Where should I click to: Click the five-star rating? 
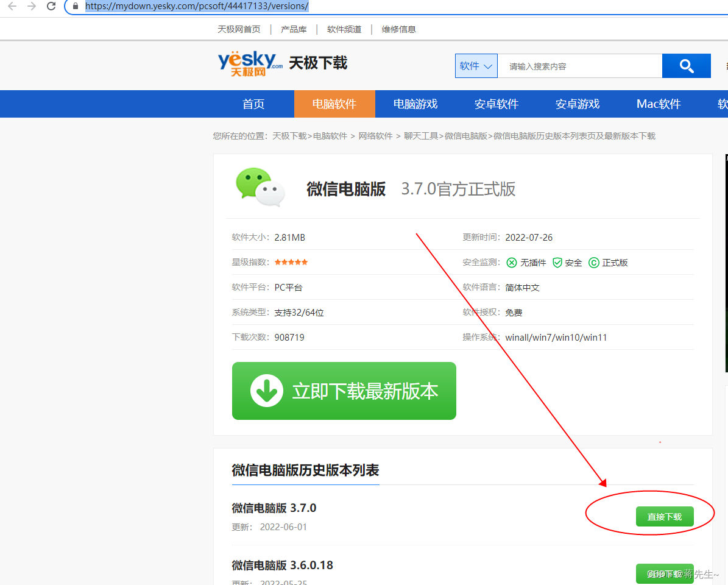point(291,262)
